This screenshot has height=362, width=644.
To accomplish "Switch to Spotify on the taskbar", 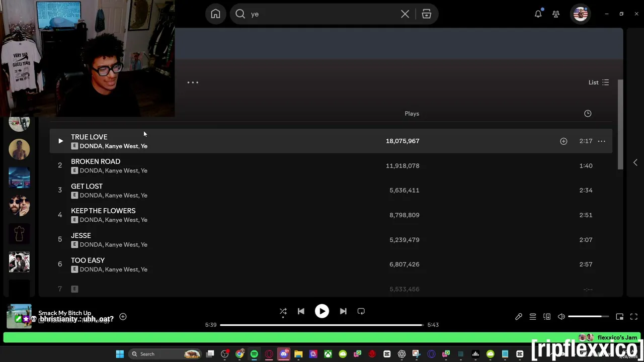I will (254, 354).
